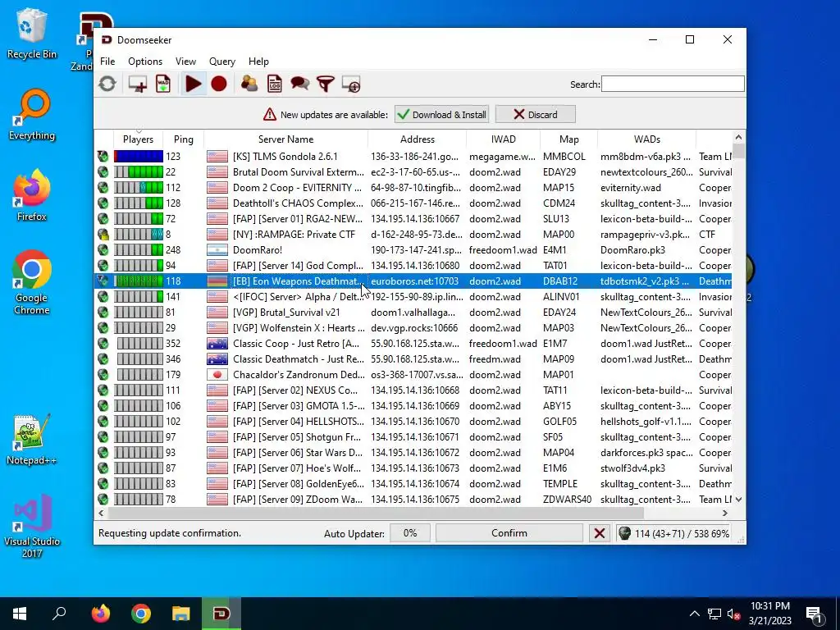
Task: Open the Query menu
Action: tap(221, 62)
